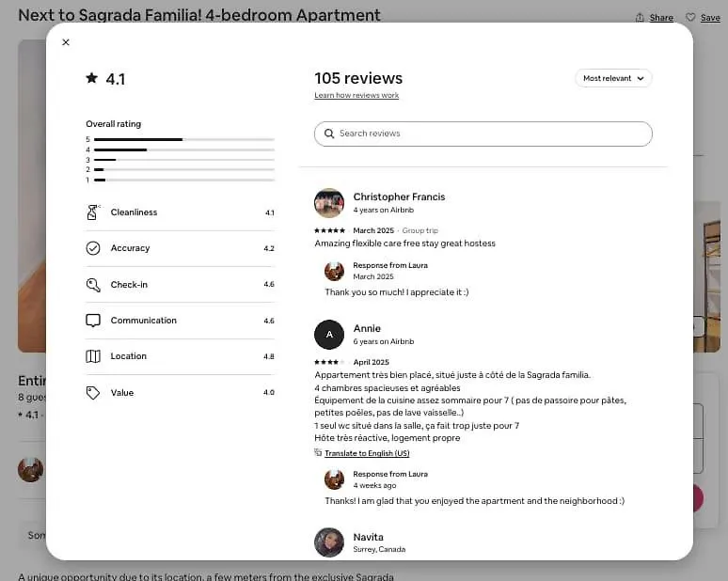Click the Accuracy checkmark icon

(93, 248)
